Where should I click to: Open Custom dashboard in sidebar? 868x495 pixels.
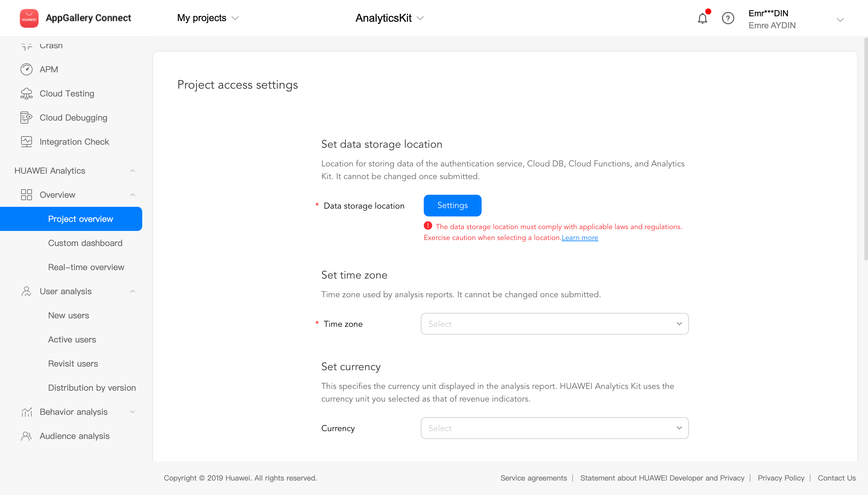pyautogui.click(x=85, y=243)
